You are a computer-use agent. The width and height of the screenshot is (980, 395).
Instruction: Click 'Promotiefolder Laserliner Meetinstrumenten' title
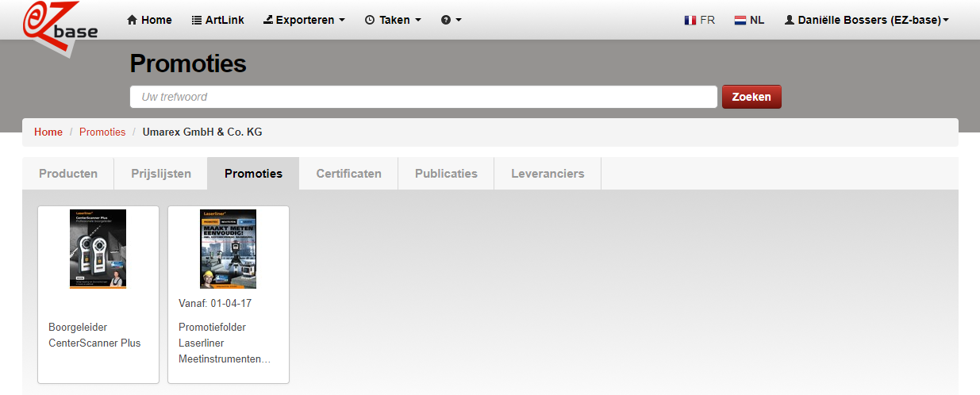click(x=225, y=343)
